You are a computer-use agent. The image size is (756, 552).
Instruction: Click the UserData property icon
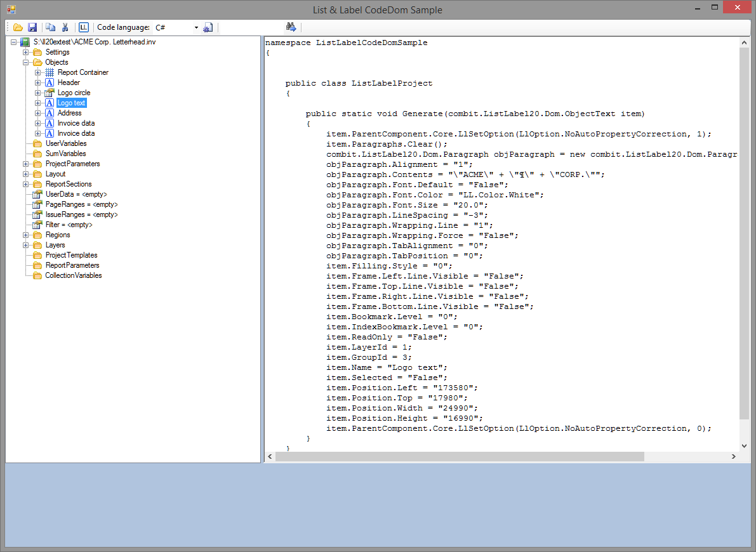tap(37, 194)
